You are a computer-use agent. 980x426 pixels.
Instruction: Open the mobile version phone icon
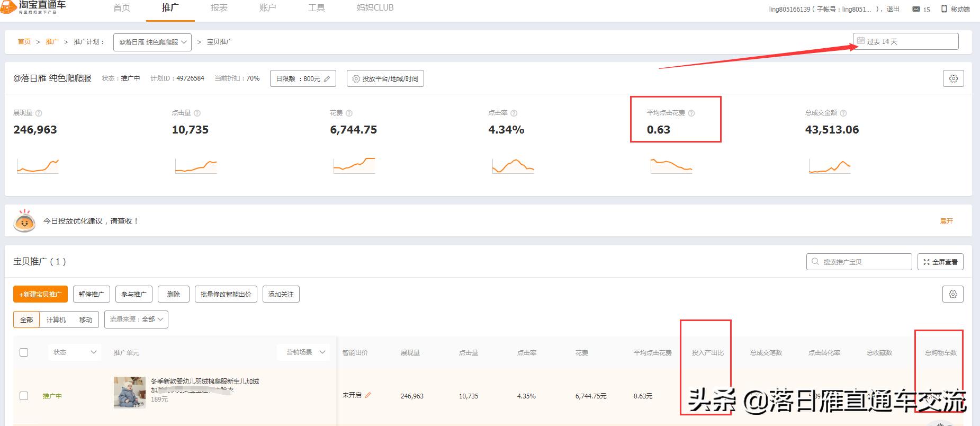(944, 9)
